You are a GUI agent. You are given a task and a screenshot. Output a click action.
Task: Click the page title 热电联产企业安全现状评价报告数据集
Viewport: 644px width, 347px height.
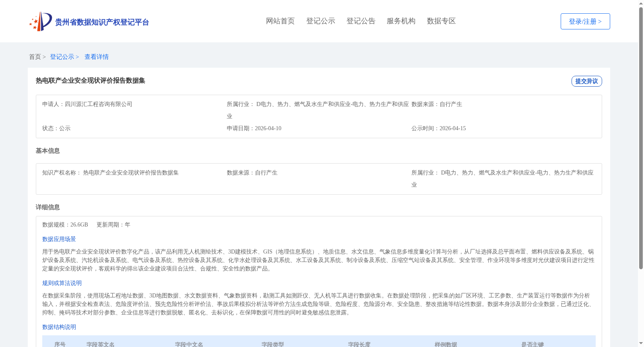pyautogui.click(x=91, y=81)
